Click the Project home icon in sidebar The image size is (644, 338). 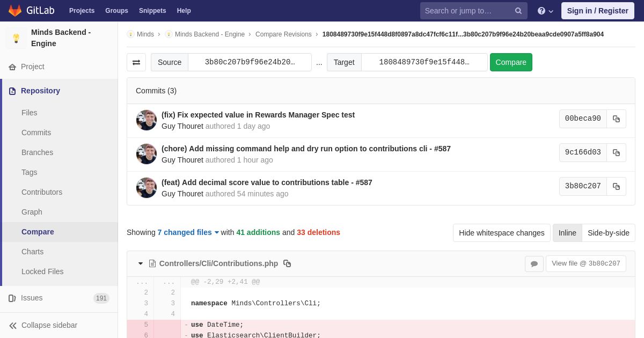click(12, 67)
